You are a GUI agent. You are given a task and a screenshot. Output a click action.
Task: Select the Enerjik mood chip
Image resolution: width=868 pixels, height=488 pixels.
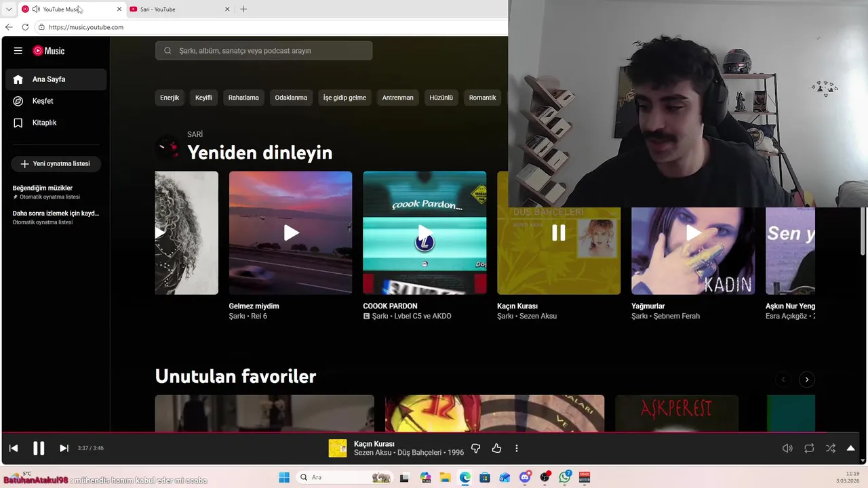[170, 98]
